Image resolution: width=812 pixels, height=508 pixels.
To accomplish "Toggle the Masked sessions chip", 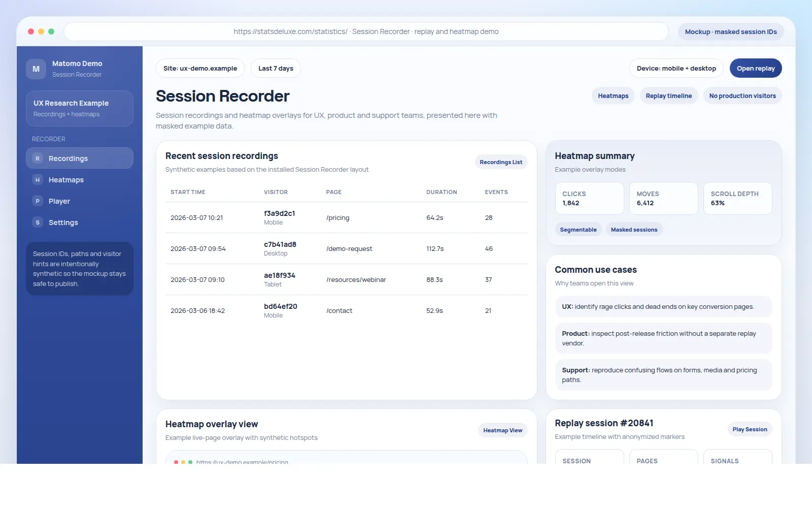I will coord(634,230).
